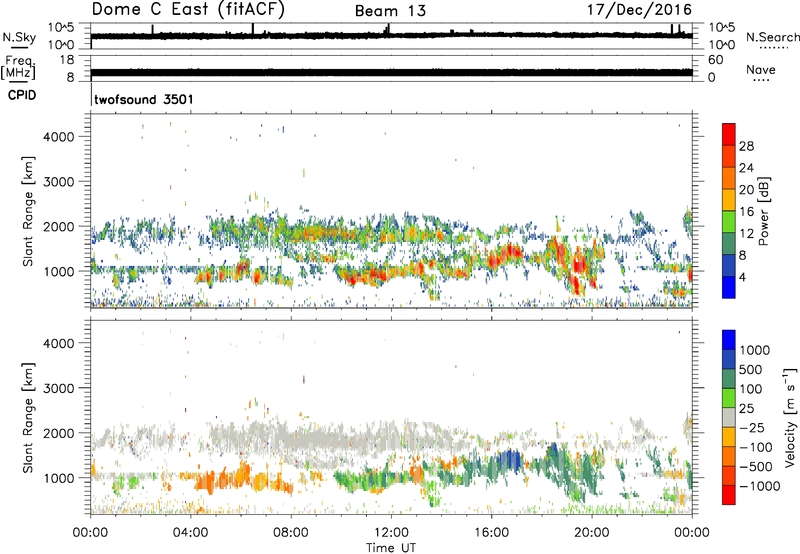Click the 'Time UT' axis title
800x554 pixels.
391,547
